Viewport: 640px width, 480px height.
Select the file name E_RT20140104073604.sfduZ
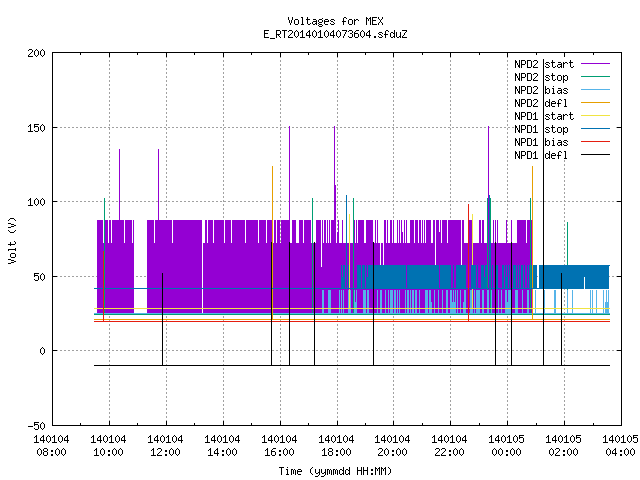(335, 34)
